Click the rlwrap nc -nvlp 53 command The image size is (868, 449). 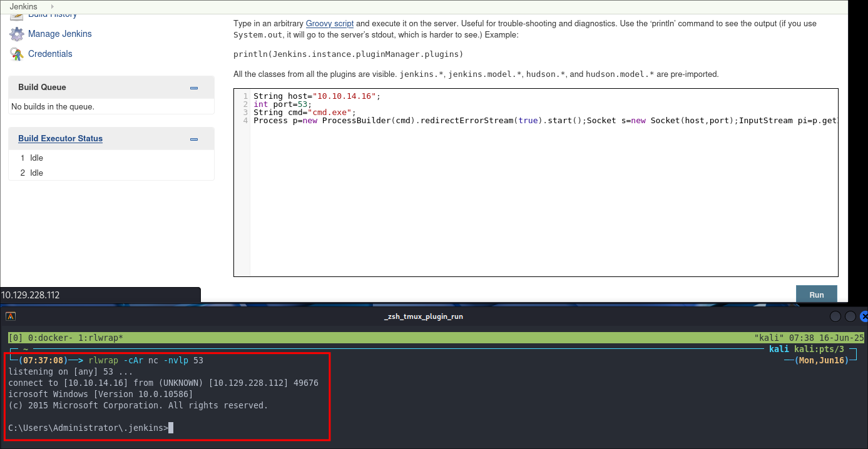click(x=146, y=361)
